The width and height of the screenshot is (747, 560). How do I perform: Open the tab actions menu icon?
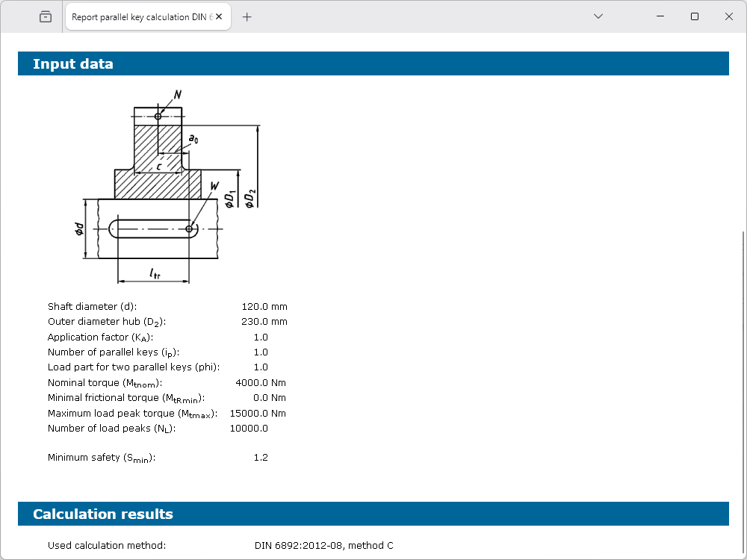pos(46,16)
